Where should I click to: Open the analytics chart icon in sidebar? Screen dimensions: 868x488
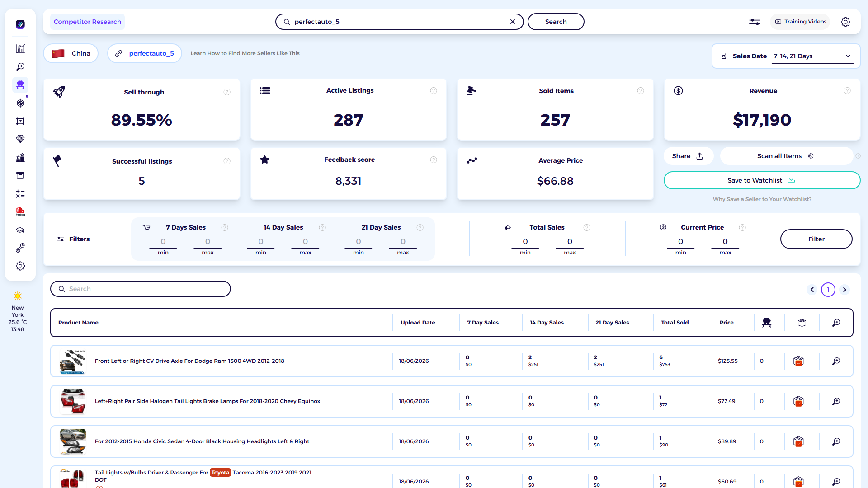[x=20, y=49]
